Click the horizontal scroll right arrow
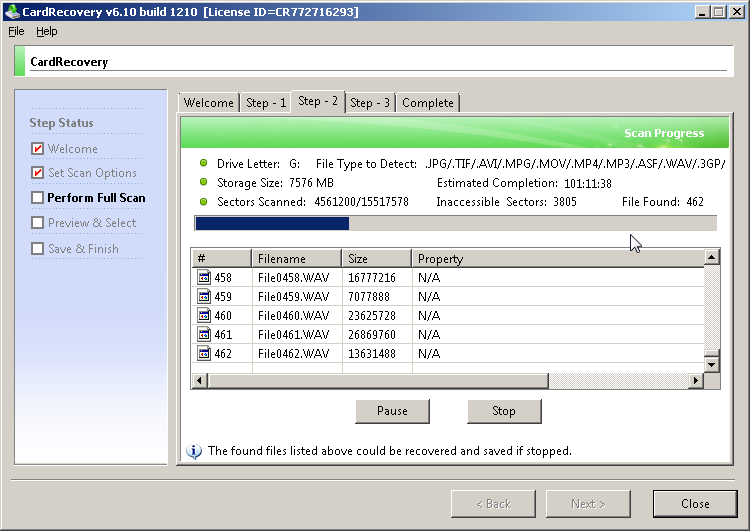The width and height of the screenshot is (750, 531). [696, 381]
